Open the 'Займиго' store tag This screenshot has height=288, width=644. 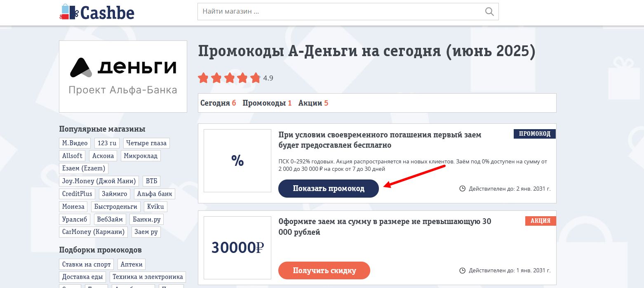[115, 194]
